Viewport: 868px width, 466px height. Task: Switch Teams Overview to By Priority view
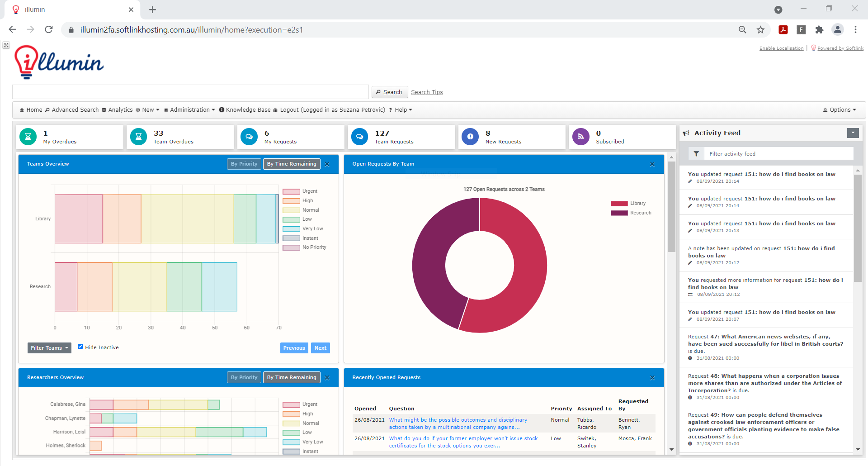point(244,164)
